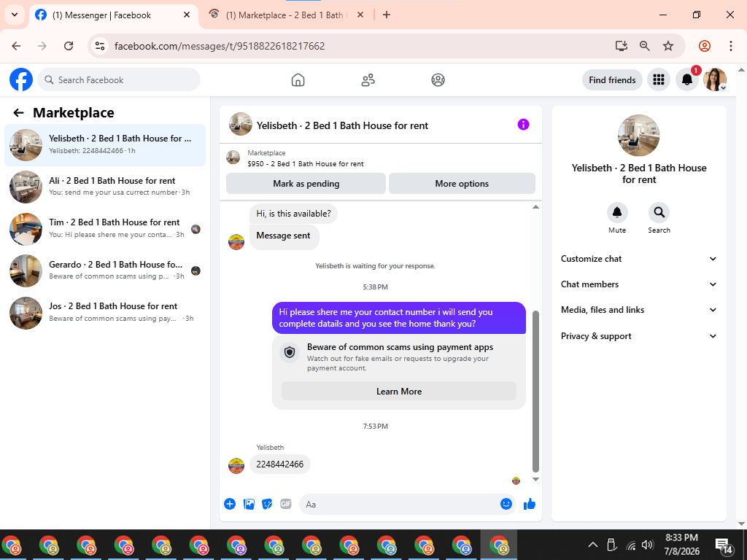Click chat scroll up arrow
This screenshot has width=747, height=560.
[535, 207]
